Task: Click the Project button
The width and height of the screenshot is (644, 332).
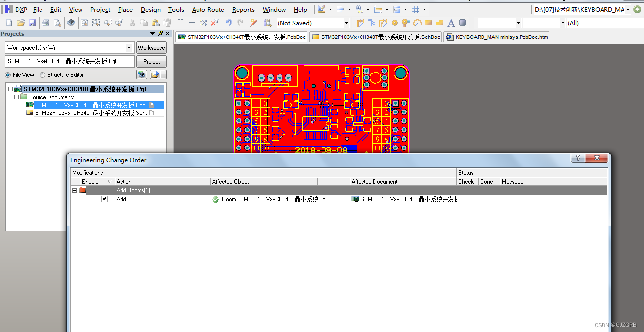Action: pyautogui.click(x=151, y=61)
